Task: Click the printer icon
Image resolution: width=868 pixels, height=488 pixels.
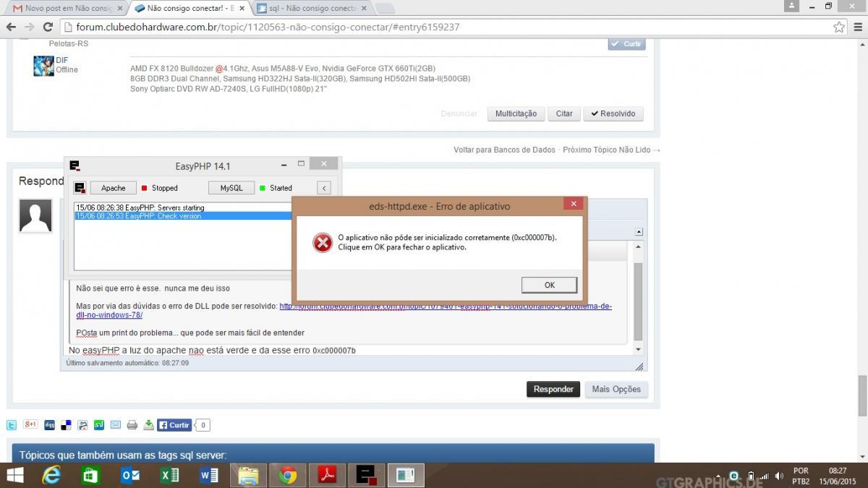Action: [x=132, y=425]
